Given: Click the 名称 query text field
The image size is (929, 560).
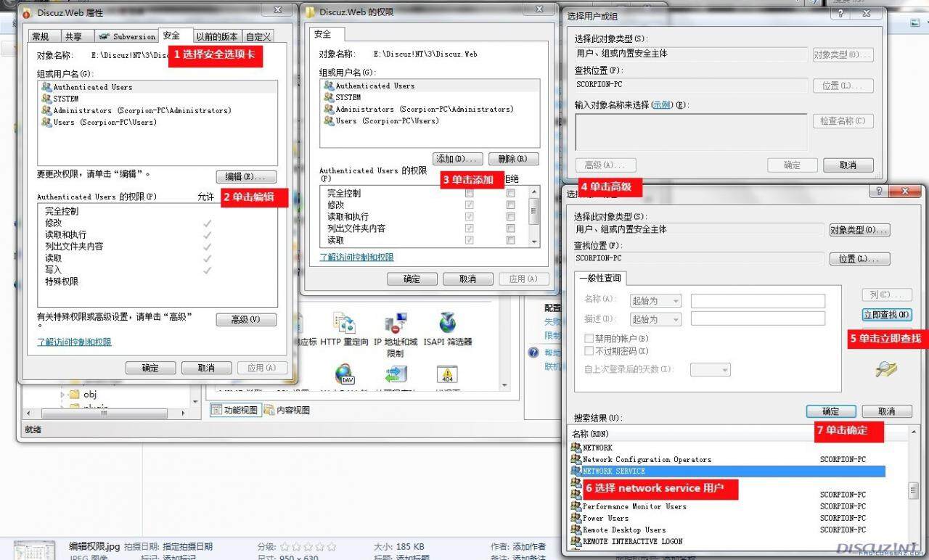Looking at the screenshot, I should [x=758, y=300].
